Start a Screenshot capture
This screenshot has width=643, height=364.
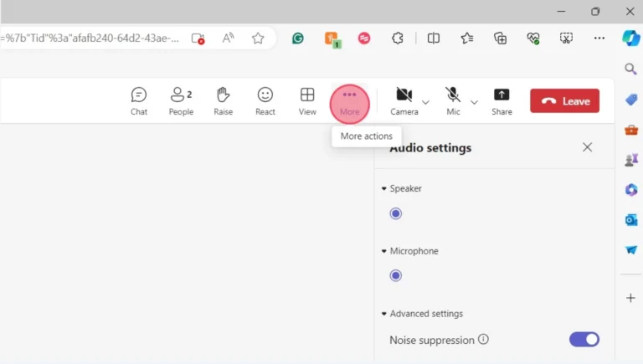566,38
